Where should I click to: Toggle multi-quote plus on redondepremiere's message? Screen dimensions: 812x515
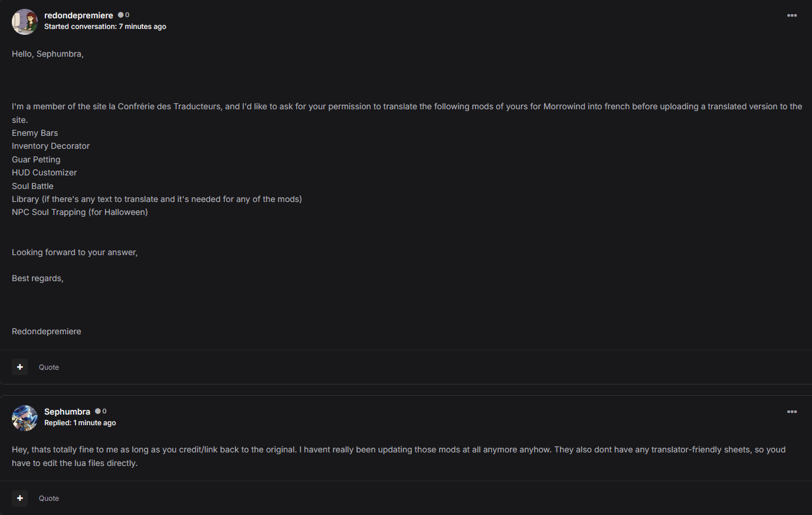tap(20, 367)
